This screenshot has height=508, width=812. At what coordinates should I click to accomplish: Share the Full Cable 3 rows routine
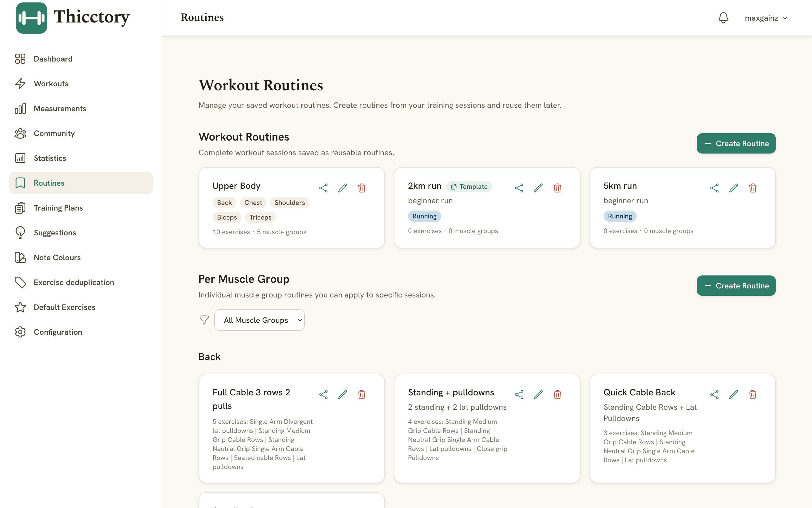[323, 395]
